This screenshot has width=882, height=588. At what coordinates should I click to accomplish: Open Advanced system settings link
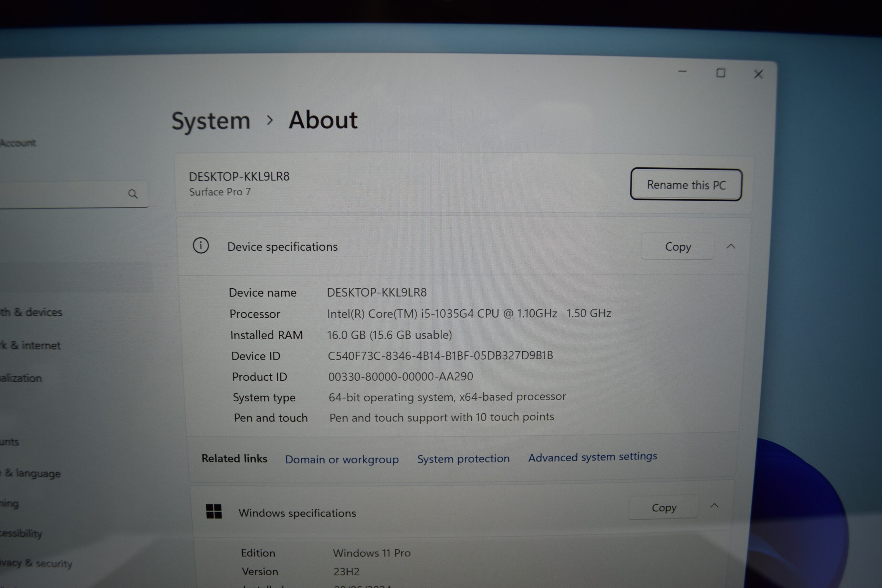click(x=593, y=457)
